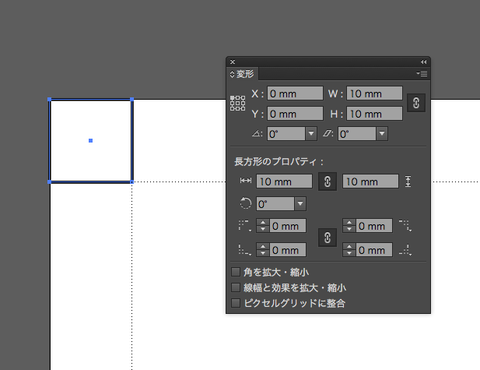The height and width of the screenshot is (370, 480).
Task: Click the rectangle width icon
Action: tap(246, 181)
